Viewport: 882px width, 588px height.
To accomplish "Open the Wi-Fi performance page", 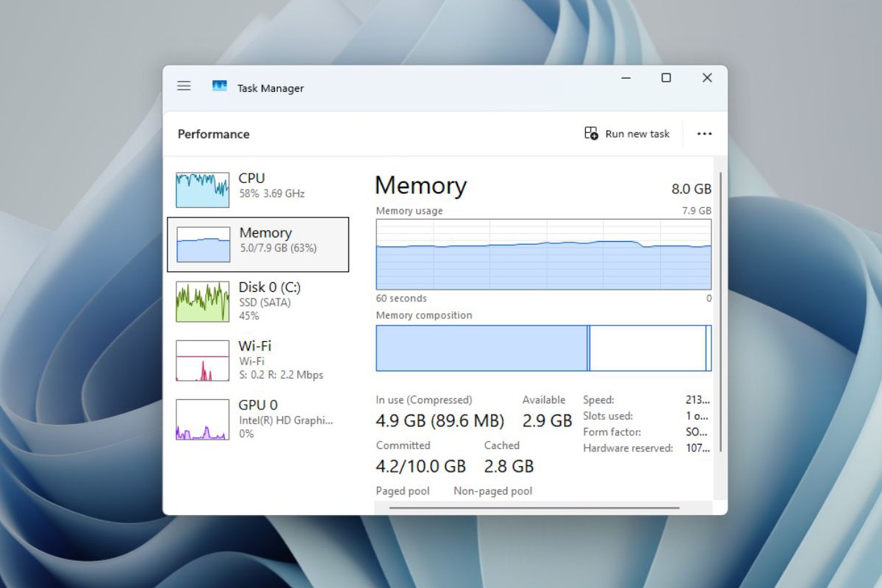I will coord(258,360).
